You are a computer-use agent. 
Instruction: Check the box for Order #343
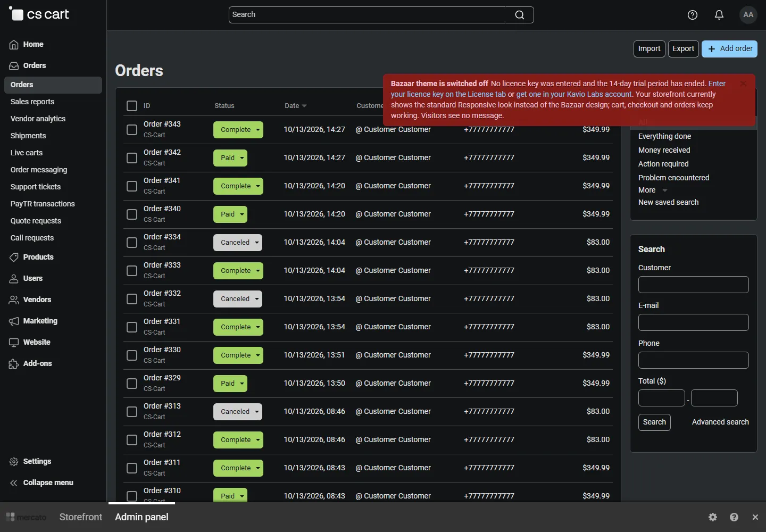point(132,130)
